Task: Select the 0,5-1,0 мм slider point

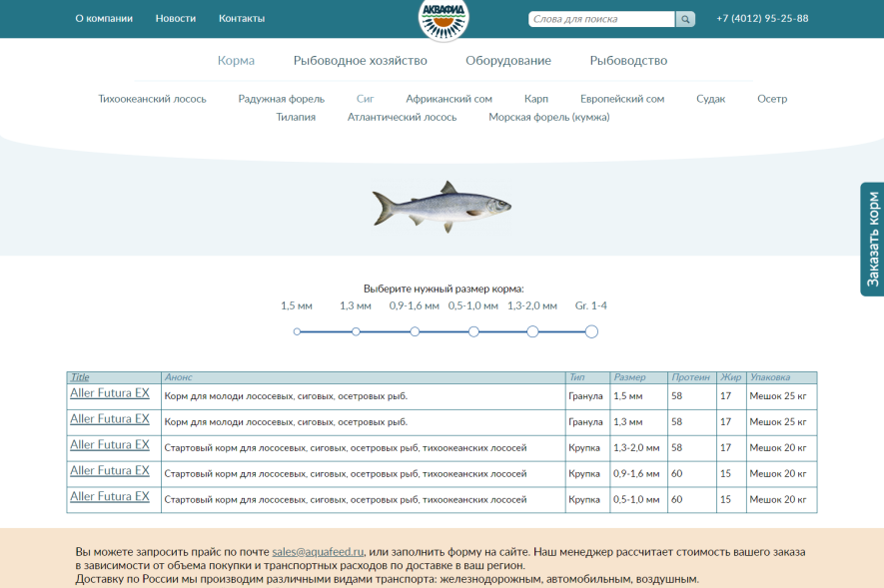Action: coord(473,331)
